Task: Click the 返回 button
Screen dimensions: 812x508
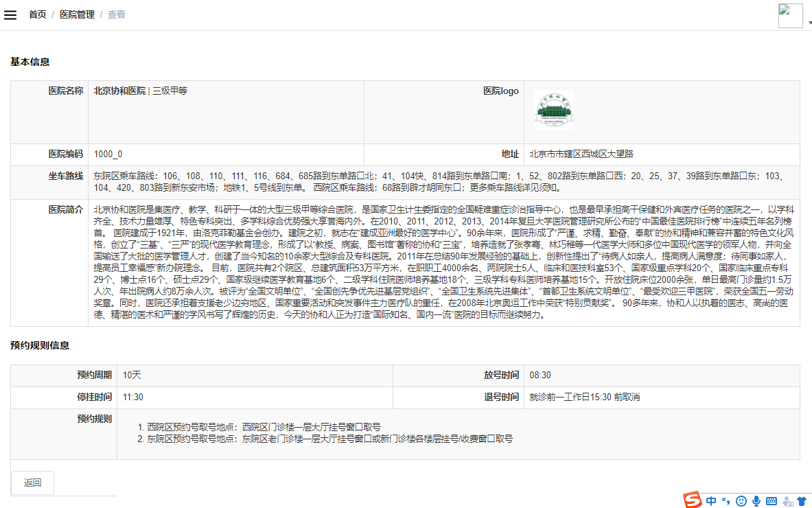Action: [x=33, y=483]
